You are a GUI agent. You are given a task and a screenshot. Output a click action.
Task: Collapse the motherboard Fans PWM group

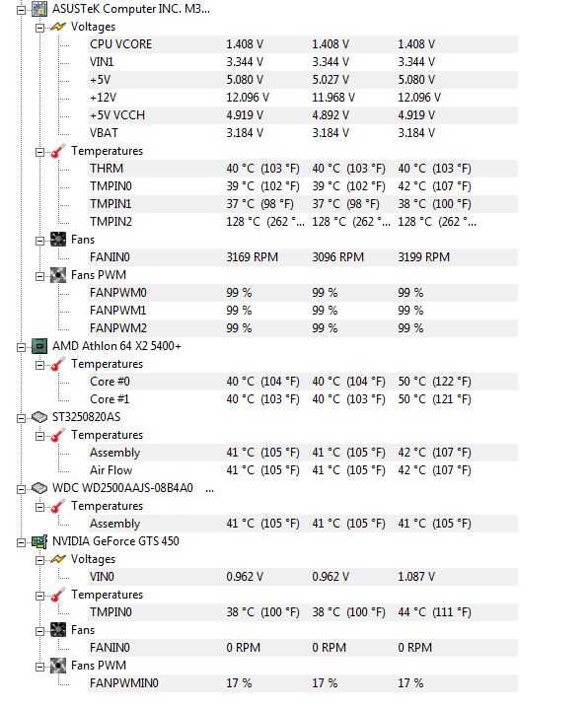coord(39,276)
